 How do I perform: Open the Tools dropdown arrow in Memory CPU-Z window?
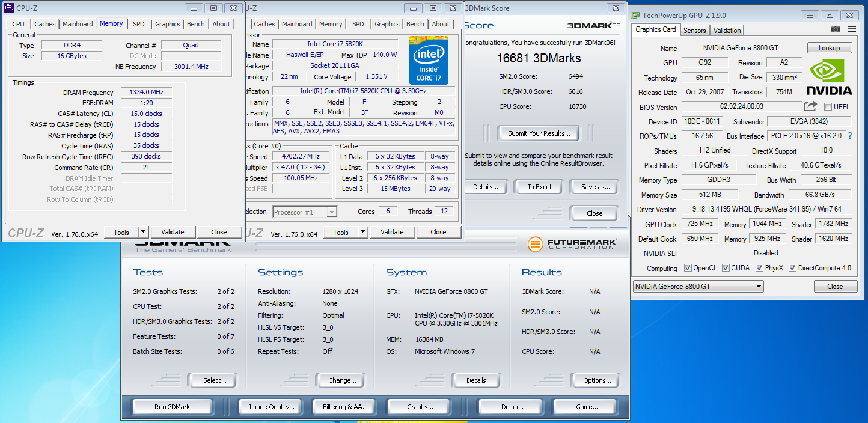pyautogui.click(x=143, y=232)
